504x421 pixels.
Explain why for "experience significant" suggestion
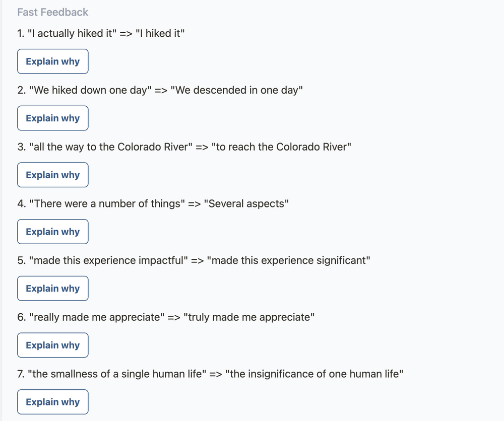point(52,289)
